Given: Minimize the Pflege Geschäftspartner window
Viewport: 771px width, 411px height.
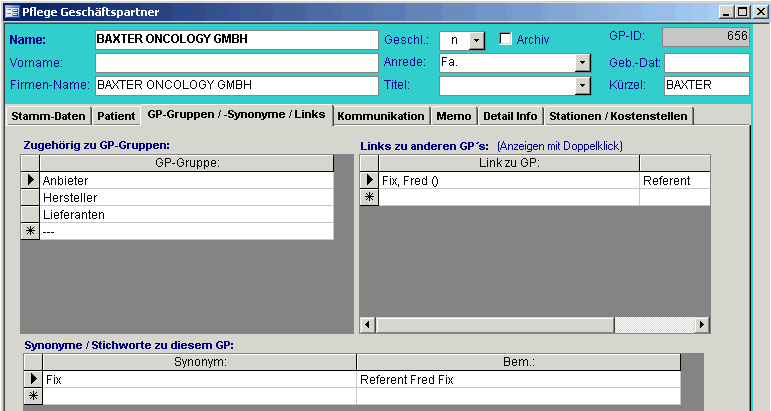Looking at the screenshot, I should [727, 12].
